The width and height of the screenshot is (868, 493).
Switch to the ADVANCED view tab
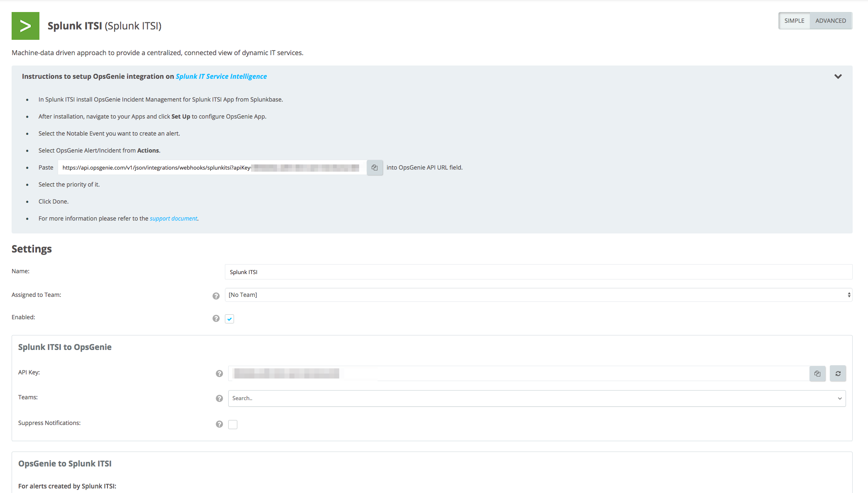point(830,21)
